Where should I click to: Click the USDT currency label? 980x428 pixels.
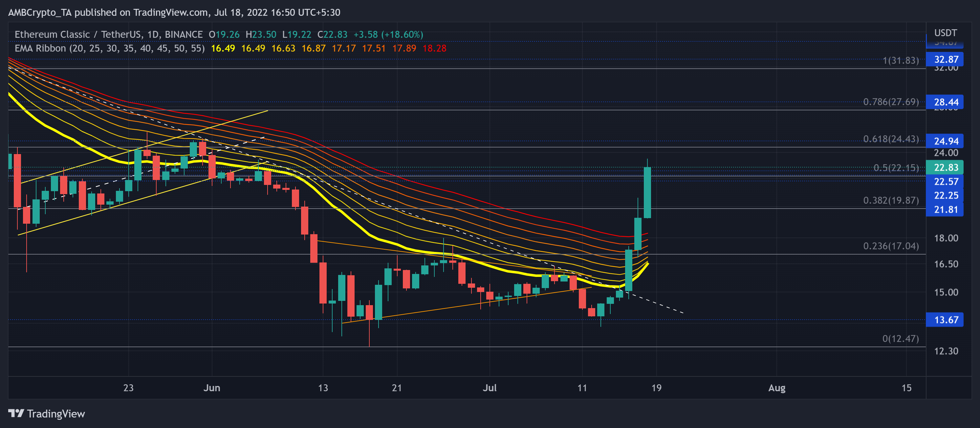pyautogui.click(x=946, y=33)
